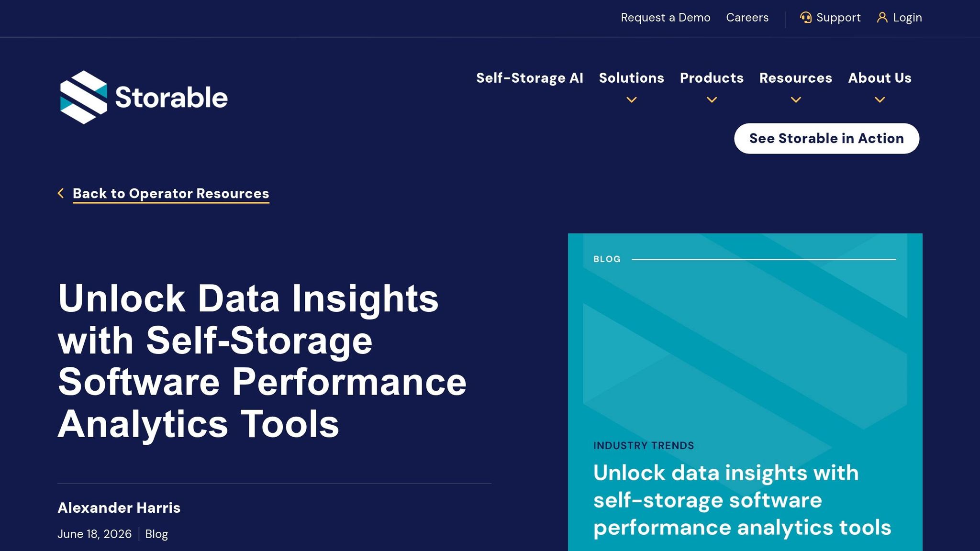This screenshot has width=980, height=551.
Task: Open the Products navigation item
Action: 712,78
